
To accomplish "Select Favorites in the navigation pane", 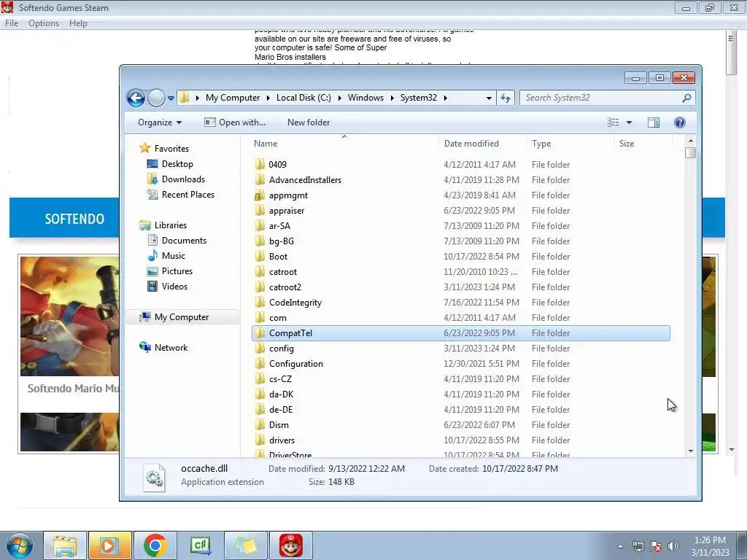I will (164, 149).
